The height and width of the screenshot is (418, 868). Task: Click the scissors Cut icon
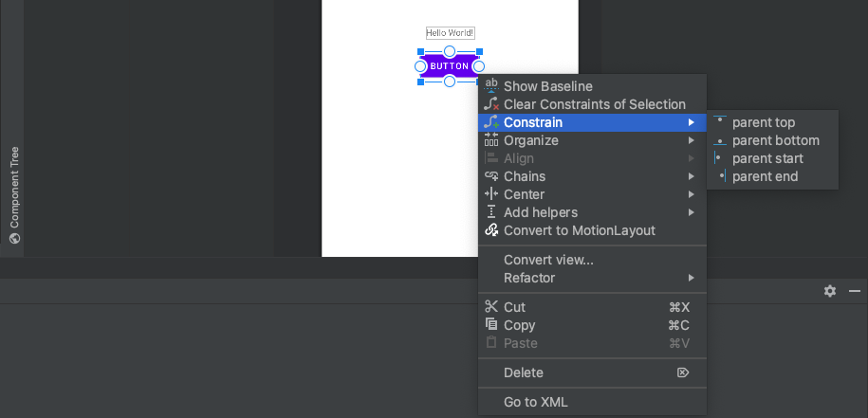[x=491, y=307]
